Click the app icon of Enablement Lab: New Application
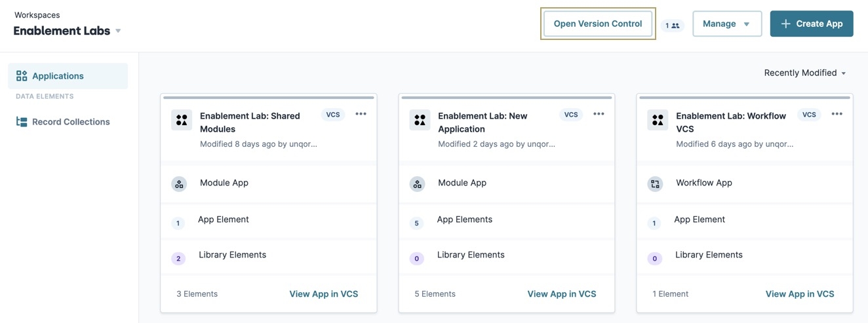Screen dimensions: 868x323 [420, 120]
